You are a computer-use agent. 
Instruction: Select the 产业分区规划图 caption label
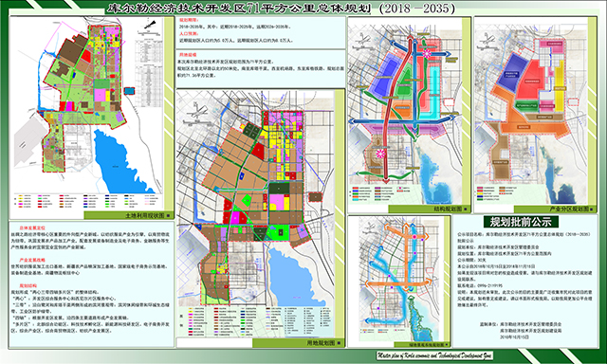[x=569, y=209]
